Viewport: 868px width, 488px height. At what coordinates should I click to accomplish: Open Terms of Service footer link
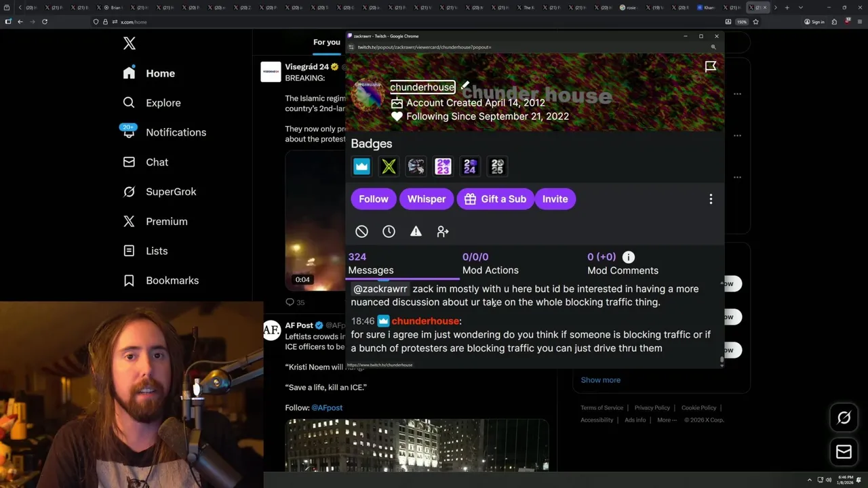point(601,407)
